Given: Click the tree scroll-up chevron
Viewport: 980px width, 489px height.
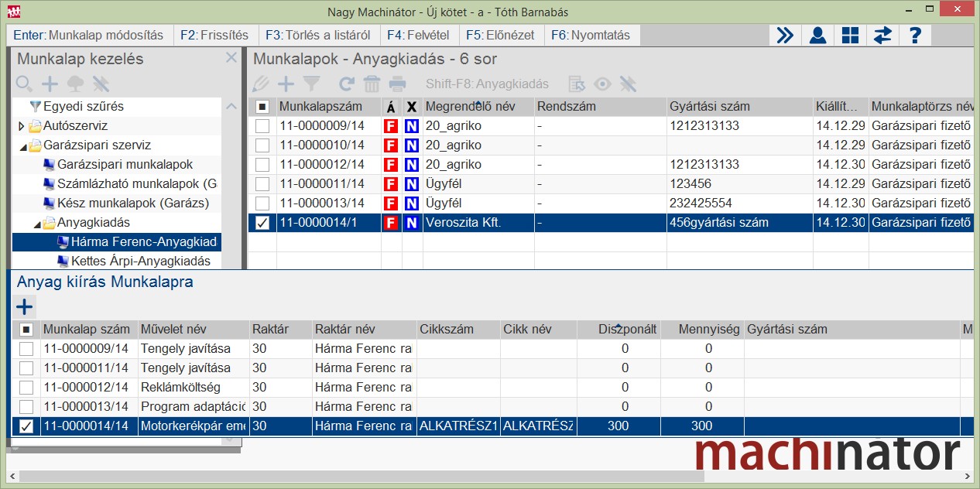Looking at the screenshot, I should (231, 106).
